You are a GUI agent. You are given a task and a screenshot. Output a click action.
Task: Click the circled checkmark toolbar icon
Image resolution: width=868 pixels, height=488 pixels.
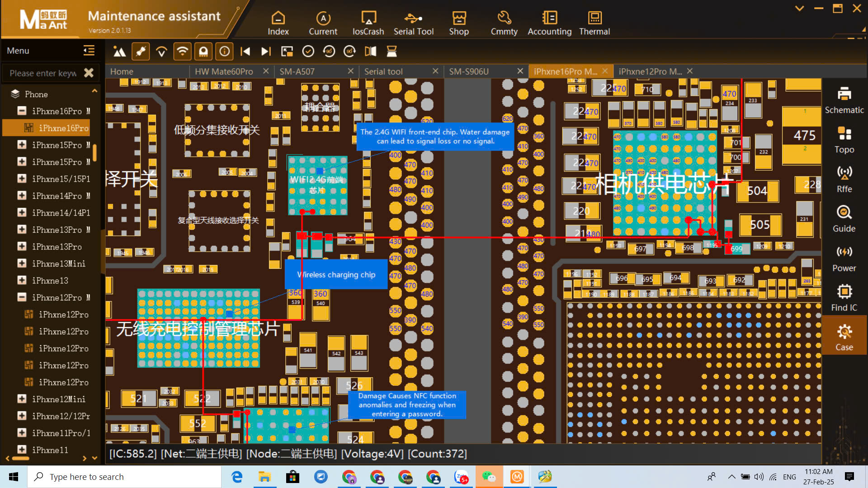308,52
